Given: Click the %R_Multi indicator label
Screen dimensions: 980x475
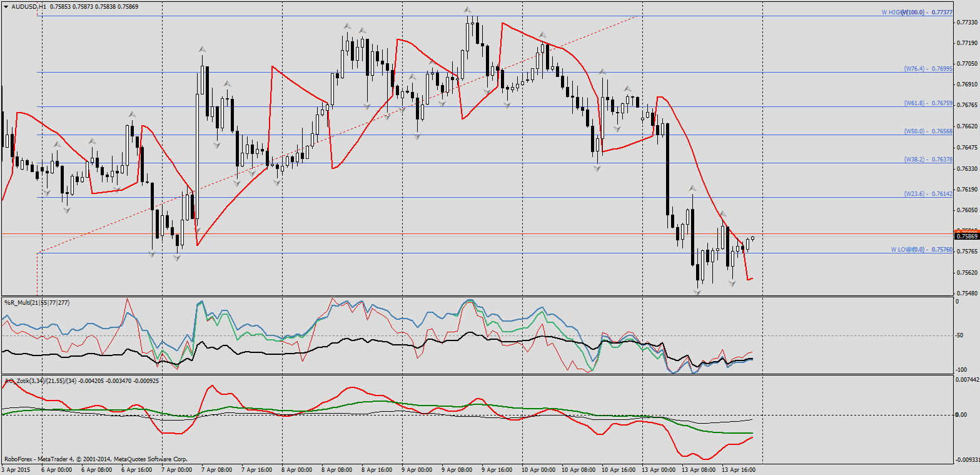Looking at the screenshot, I should [x=36, y=303].
